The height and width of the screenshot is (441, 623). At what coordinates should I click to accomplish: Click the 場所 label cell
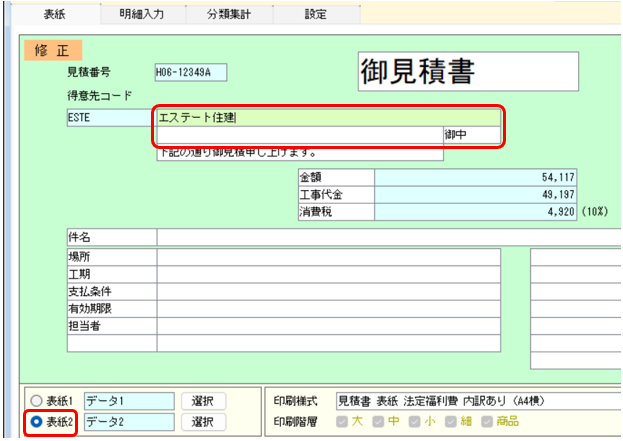(x=112, y=257)
